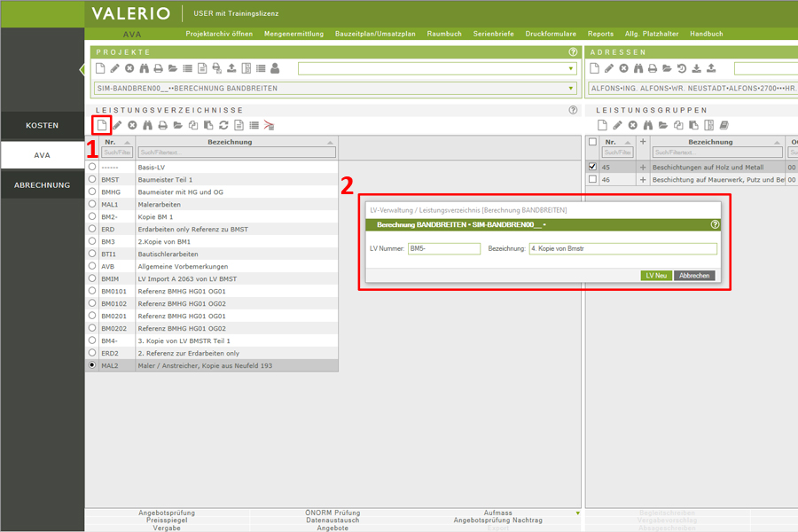Click the edit pencil in the Leistungsverzeichnisse toolbar

(117, 125)
